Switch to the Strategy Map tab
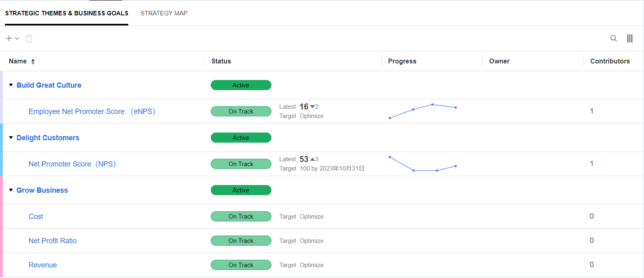The image size is (644, 278). click(164, 13)
